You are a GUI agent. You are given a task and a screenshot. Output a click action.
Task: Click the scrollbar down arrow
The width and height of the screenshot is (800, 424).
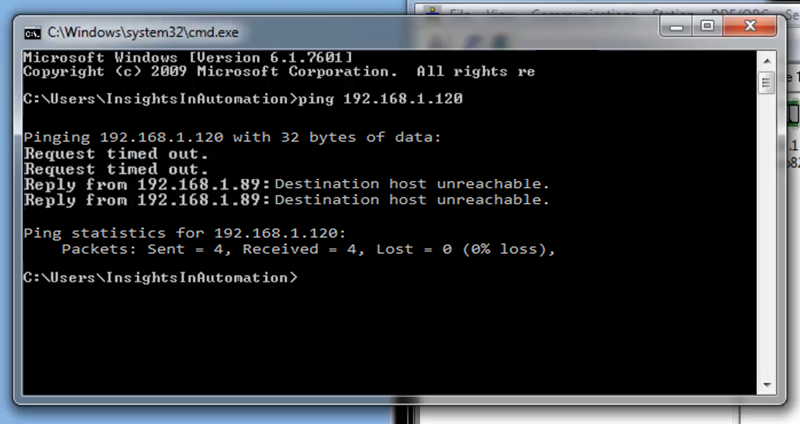[767, 385]
